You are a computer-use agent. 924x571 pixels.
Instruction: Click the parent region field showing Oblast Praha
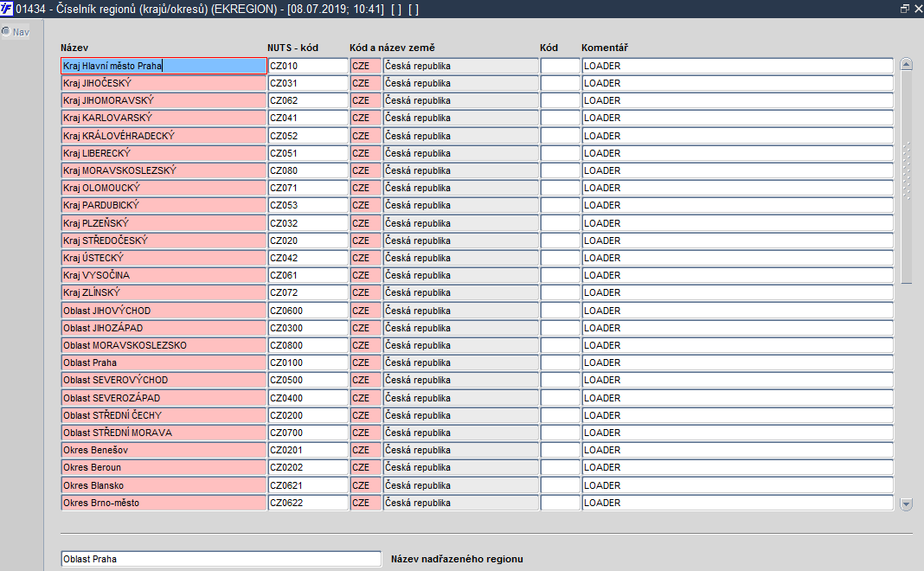[221, 559]
